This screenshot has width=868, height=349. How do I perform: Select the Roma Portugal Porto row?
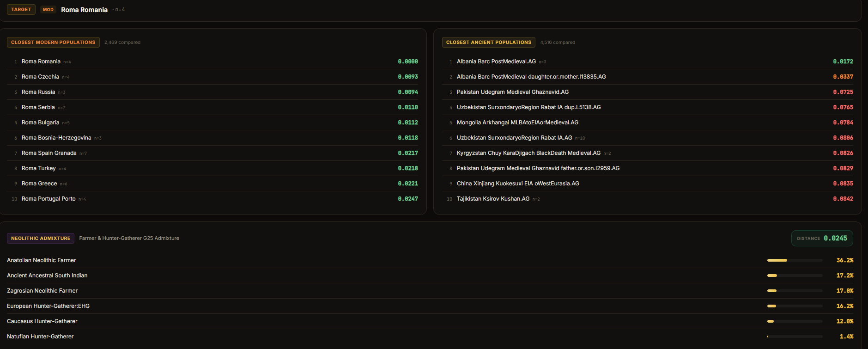point(212,199)
